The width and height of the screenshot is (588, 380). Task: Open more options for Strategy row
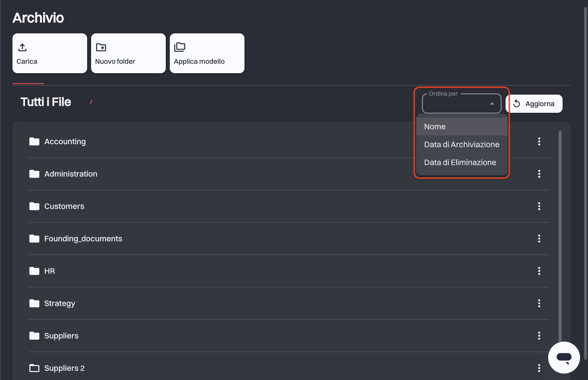539,303
